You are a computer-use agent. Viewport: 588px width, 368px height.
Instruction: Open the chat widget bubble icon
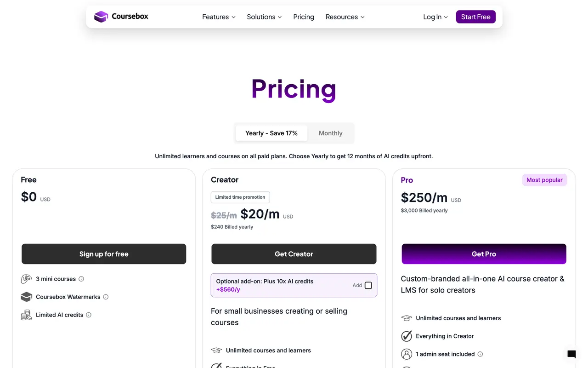coord(571,354)
